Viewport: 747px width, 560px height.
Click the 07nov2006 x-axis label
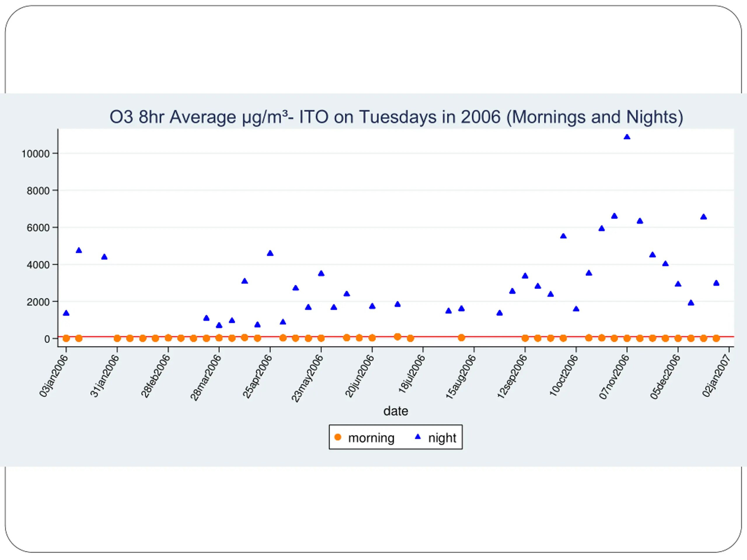click(614, 377)
